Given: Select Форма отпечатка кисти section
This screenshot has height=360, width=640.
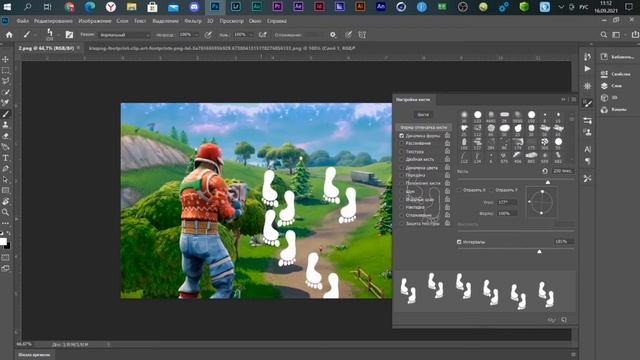Looking at the screenshot, I should tap(423, 127).
